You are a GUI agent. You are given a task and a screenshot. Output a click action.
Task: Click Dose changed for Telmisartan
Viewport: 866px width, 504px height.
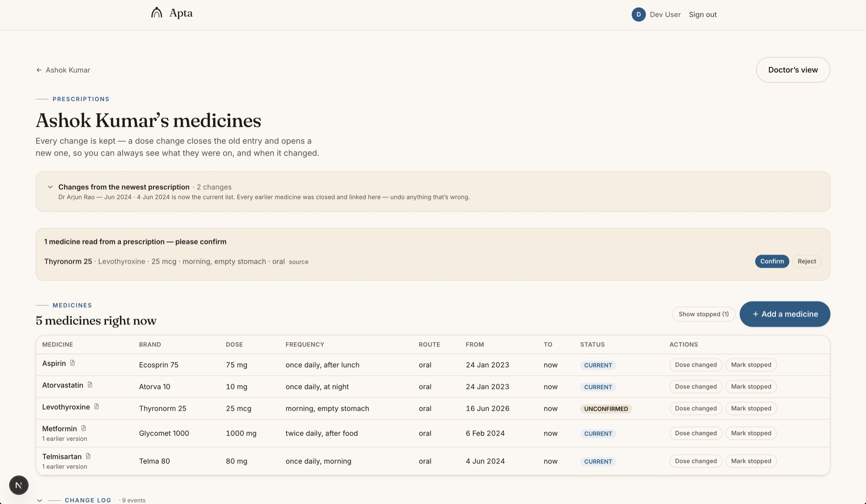pos(696,461)
